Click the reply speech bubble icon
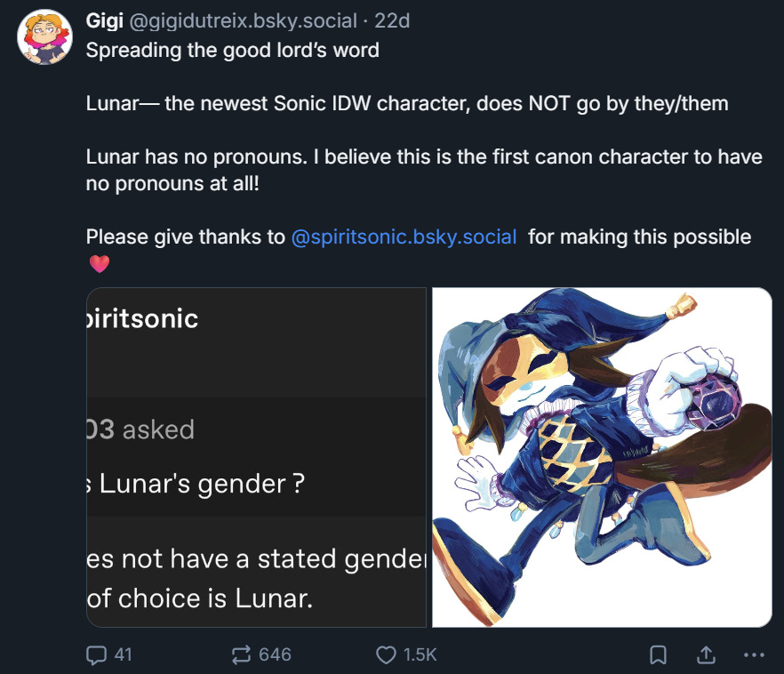784x674 pixels. (x=96, y=655)
